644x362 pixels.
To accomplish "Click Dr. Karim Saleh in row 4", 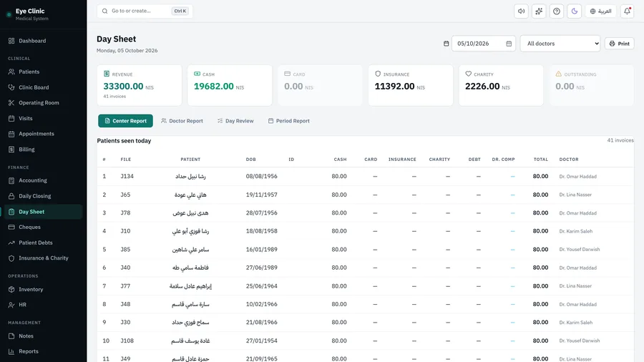I will point(576,231).
